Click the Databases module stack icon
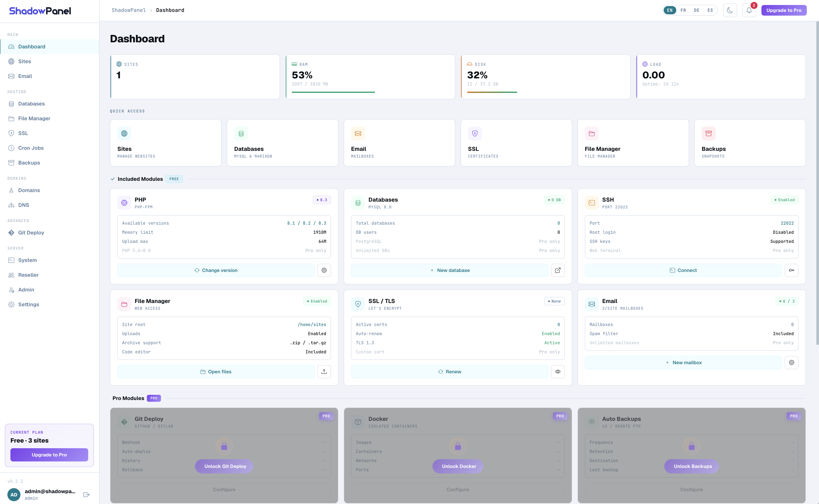 (x=358, y=203)
